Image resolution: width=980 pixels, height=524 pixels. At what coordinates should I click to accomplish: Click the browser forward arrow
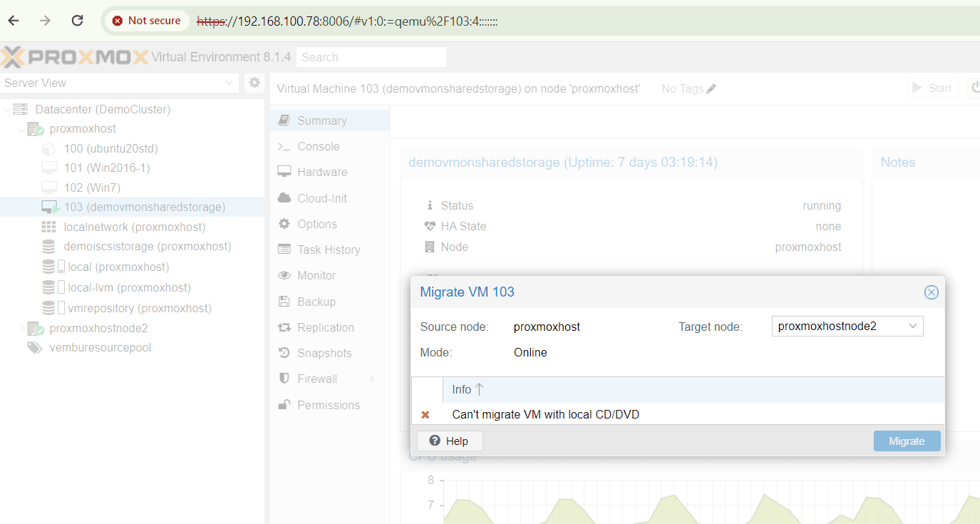[x=46, y=21]
